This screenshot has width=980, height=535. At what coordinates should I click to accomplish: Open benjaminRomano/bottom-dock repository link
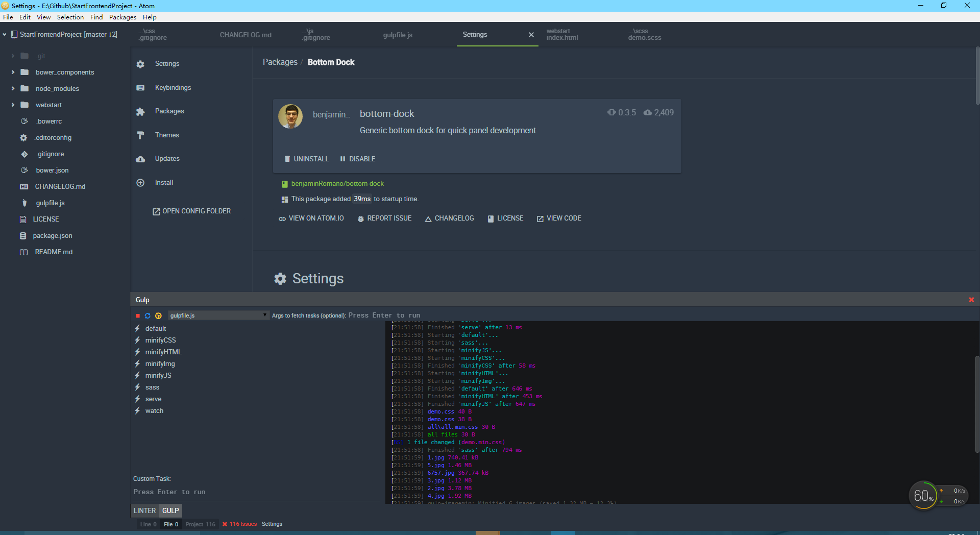click(337, 183)
